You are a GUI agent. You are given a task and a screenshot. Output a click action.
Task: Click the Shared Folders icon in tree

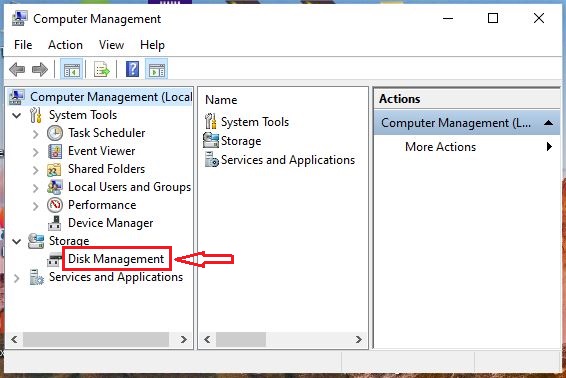pos(54,169)
